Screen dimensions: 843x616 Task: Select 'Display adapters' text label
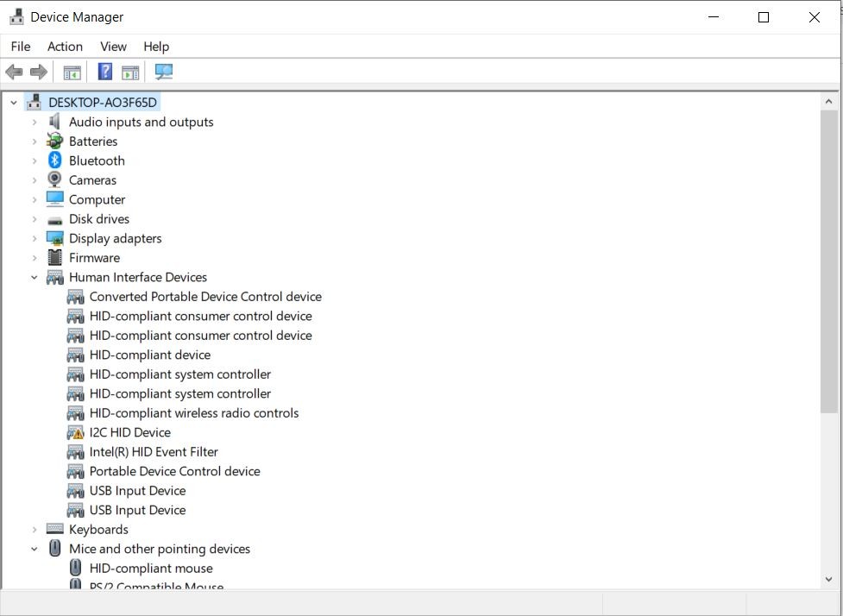coord(115,239)
